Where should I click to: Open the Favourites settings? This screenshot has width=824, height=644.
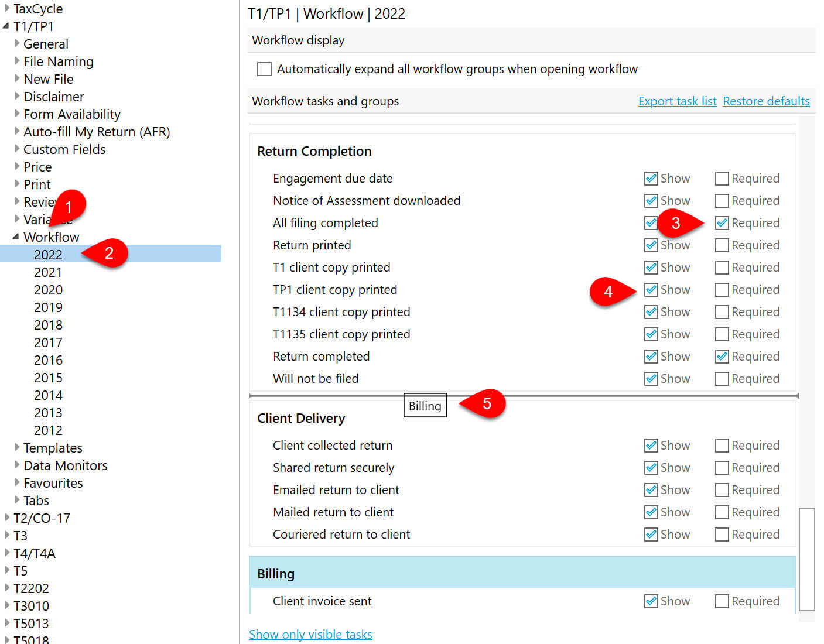tap(53, 483)
